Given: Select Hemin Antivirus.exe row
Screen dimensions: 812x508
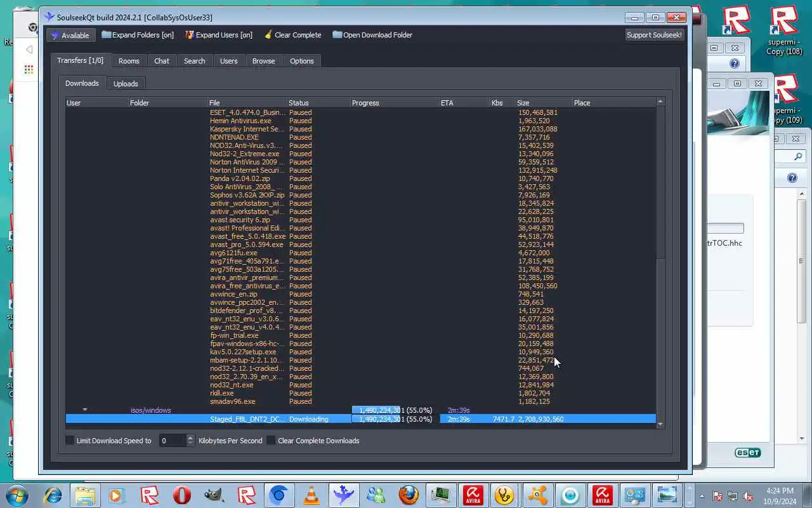Looking at the screenshot, I should tap(360, 121).
